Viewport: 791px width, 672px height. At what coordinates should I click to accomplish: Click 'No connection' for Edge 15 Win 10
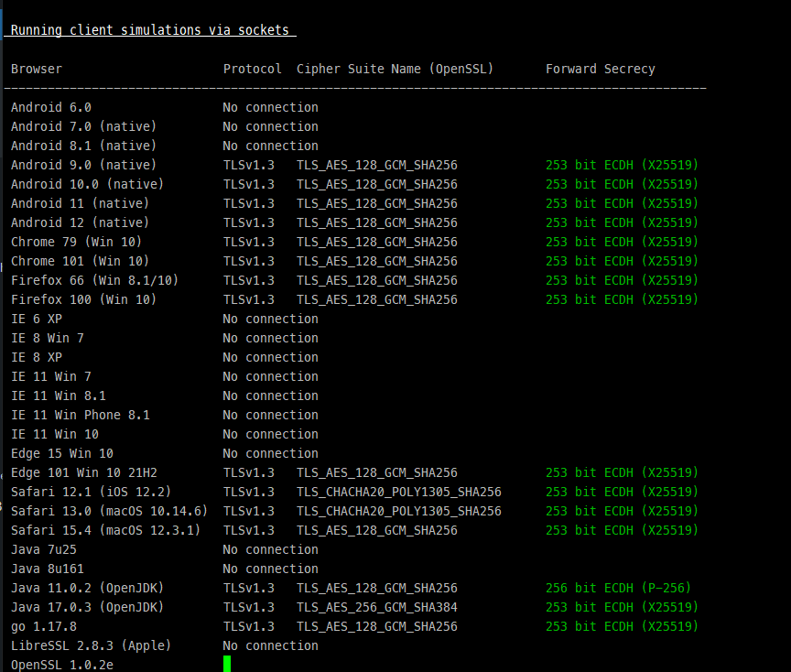click(x=270, y=453)
